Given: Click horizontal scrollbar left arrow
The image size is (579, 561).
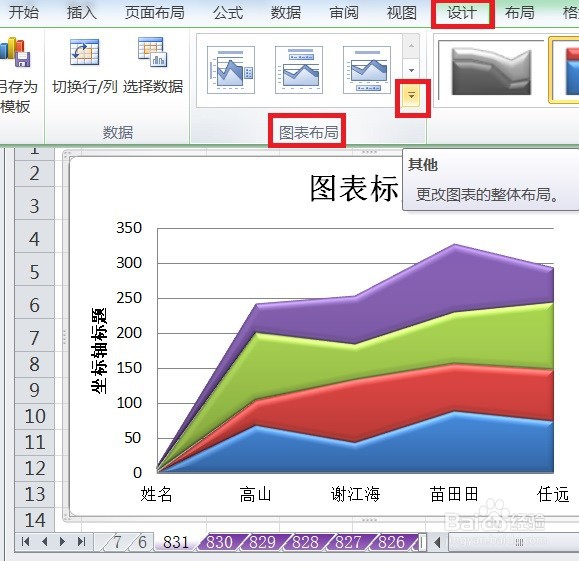Looking at the screenshot, I should tap(438, 542).
